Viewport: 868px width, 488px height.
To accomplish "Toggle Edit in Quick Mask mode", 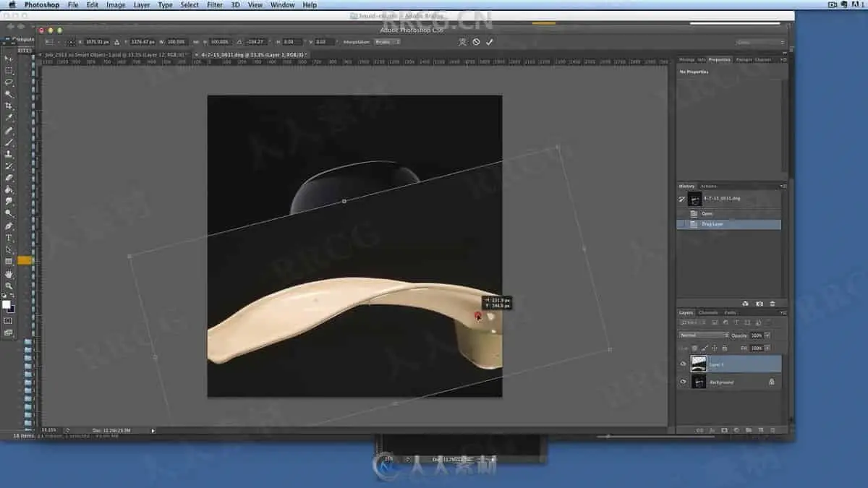I will 9,320.
